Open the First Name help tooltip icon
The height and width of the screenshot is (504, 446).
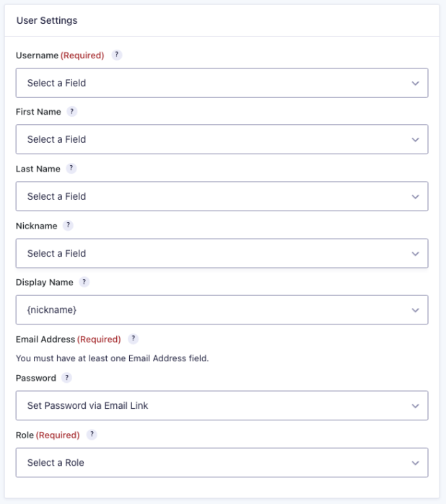[x=71, y=112]
